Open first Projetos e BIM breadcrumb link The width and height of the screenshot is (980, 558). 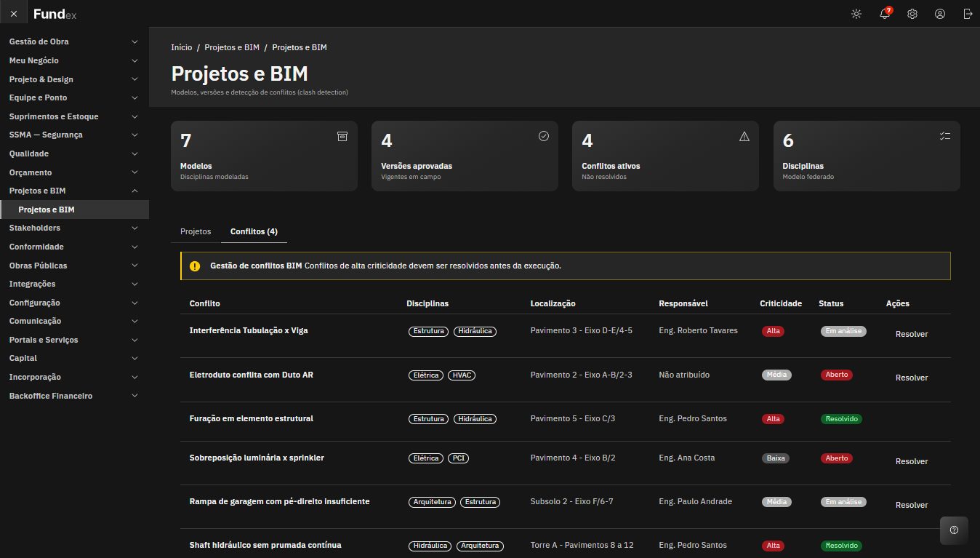coord(232,47)
